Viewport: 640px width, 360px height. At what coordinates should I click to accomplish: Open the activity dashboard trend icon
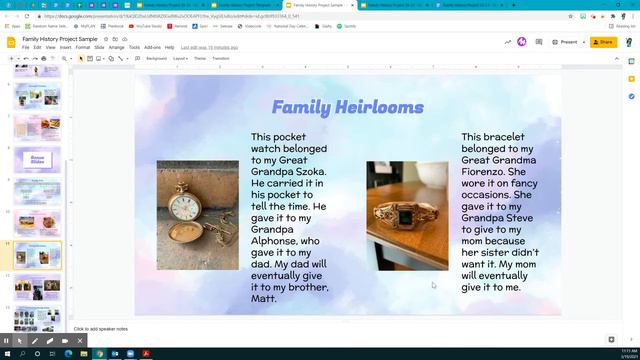pyautogui.click(x=508, y=42)
